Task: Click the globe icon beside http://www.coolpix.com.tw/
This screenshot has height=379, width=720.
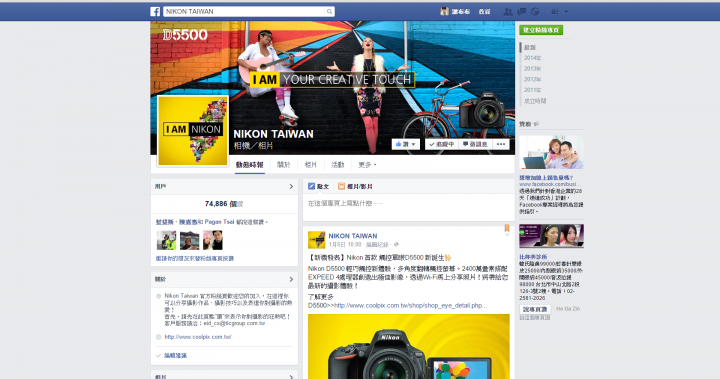Action: pos(158,337)
